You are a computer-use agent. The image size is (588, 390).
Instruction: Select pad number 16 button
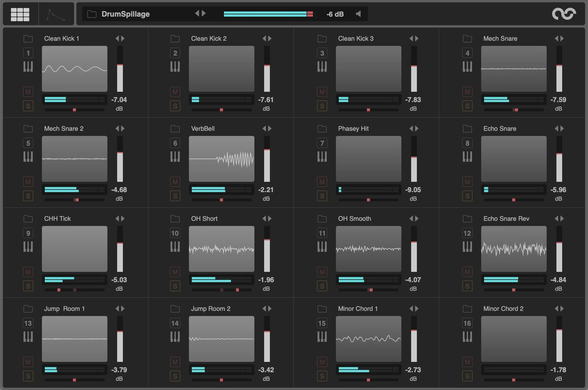[x=467, y=323]
